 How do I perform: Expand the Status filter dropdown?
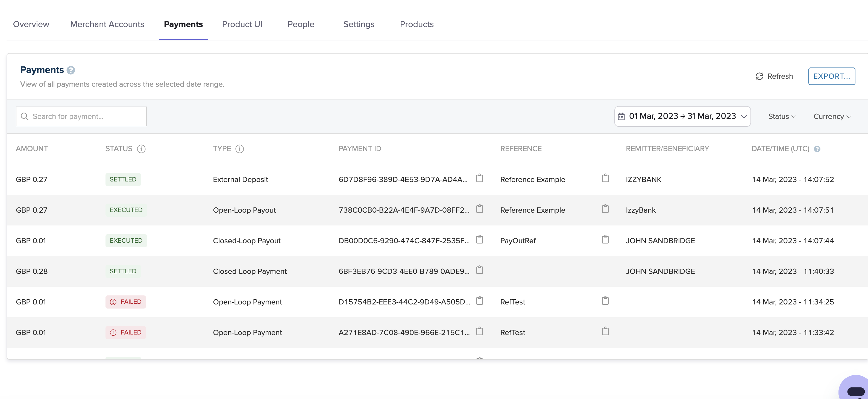click(x=782, y=116)
